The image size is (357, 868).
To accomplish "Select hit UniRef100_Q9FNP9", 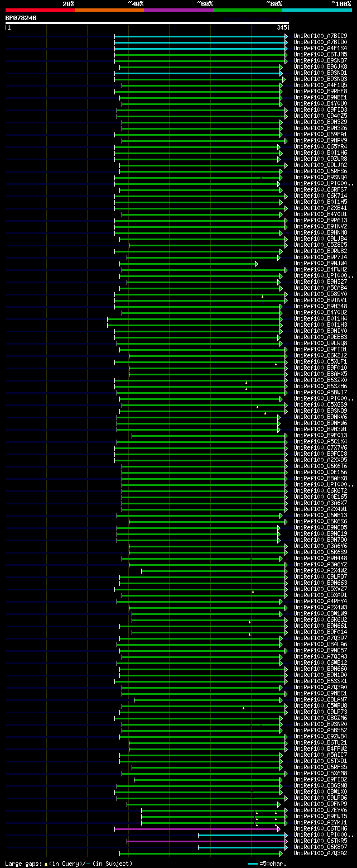I will 320,804.
